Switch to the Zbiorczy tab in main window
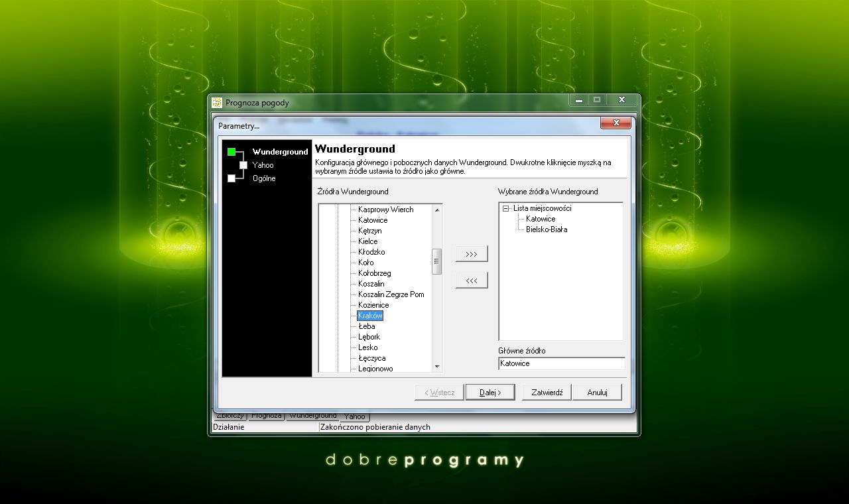Image resolution: width=849 pixels, height=504 pixels. [230, 416]
